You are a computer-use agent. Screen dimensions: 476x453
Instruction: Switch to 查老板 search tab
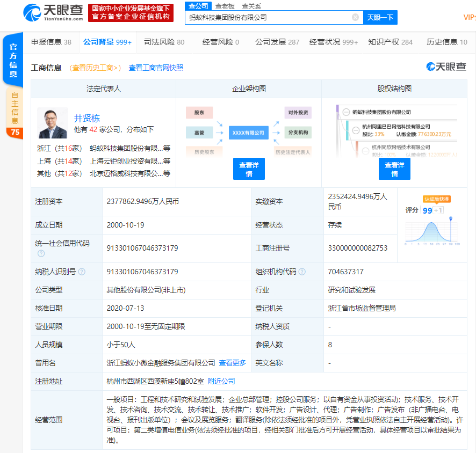[225, 6]
